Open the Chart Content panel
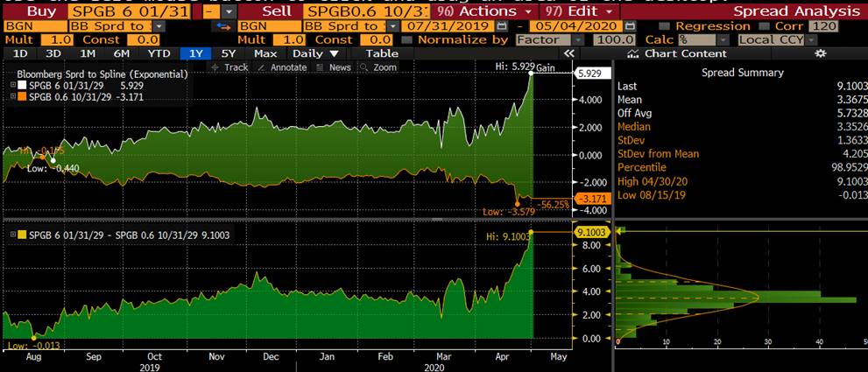This screenshot has height=372, width=868. click(x=677, y=53)
